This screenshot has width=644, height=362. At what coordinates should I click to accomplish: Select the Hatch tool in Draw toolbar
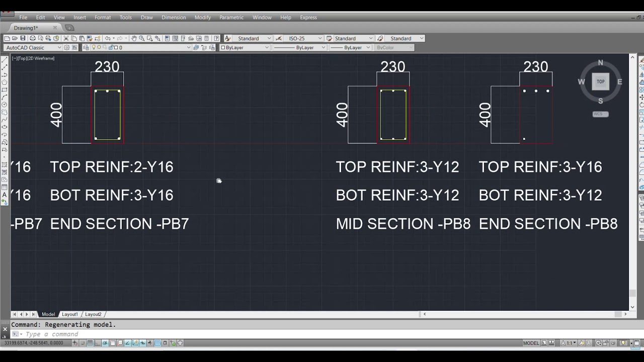pyautogui.click(x=5, y=165)
